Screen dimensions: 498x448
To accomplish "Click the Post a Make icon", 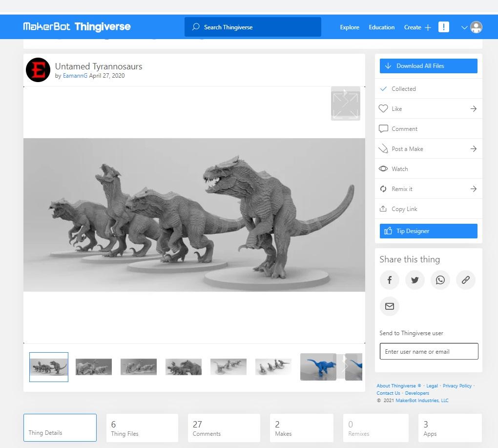I will pos(383,149).
